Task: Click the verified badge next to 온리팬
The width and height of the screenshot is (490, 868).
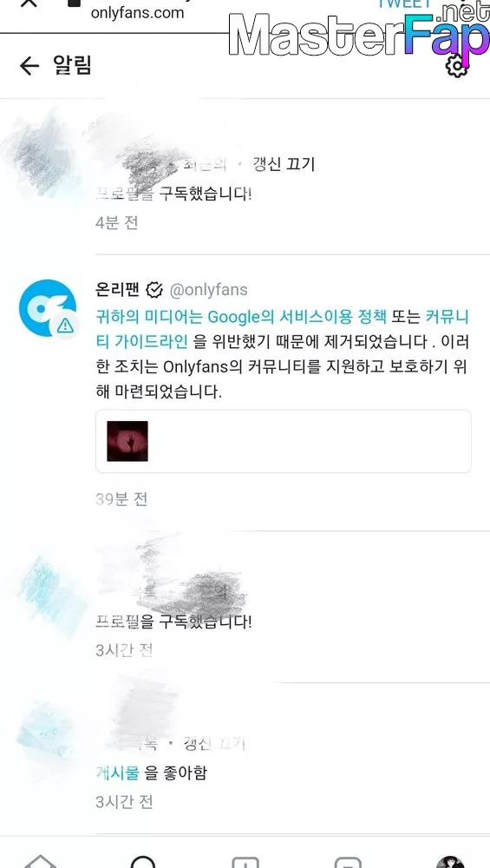Action: tap(154, 290)
